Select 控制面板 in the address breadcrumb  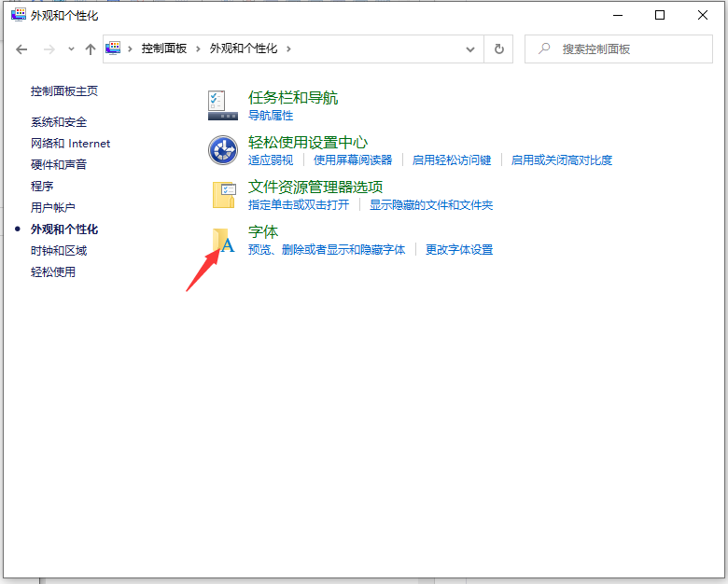[164, 49]
